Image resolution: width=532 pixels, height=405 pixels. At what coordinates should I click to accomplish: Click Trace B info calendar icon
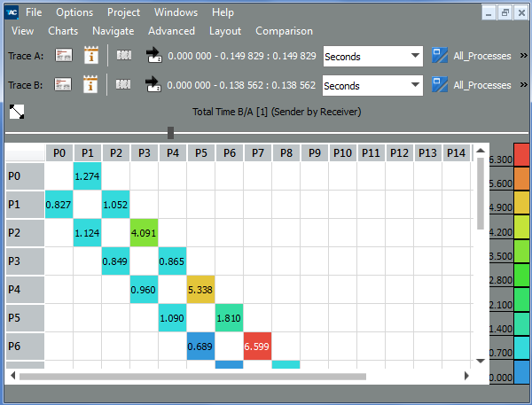[90, 84]
